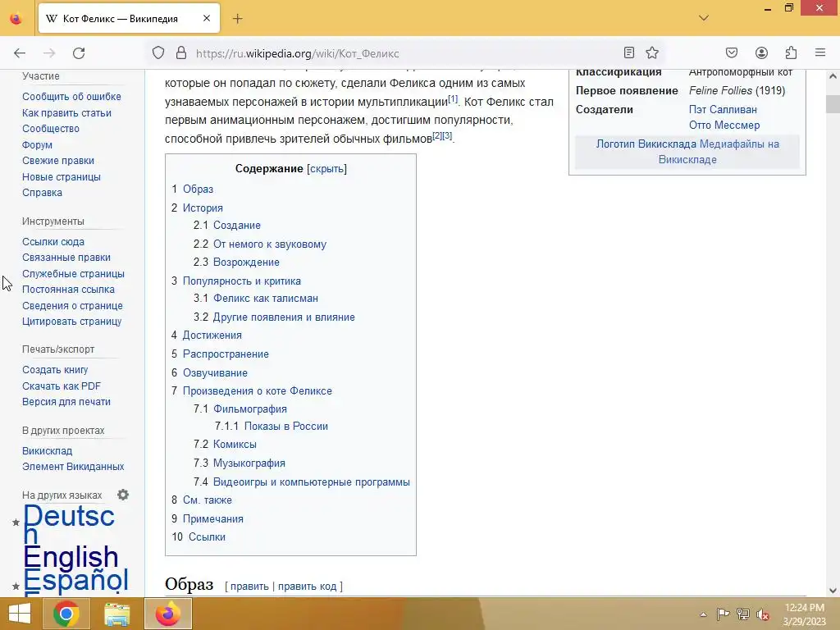Jump to section 4 Достижения
Screen dimensions: 840x630
(212, 336)
